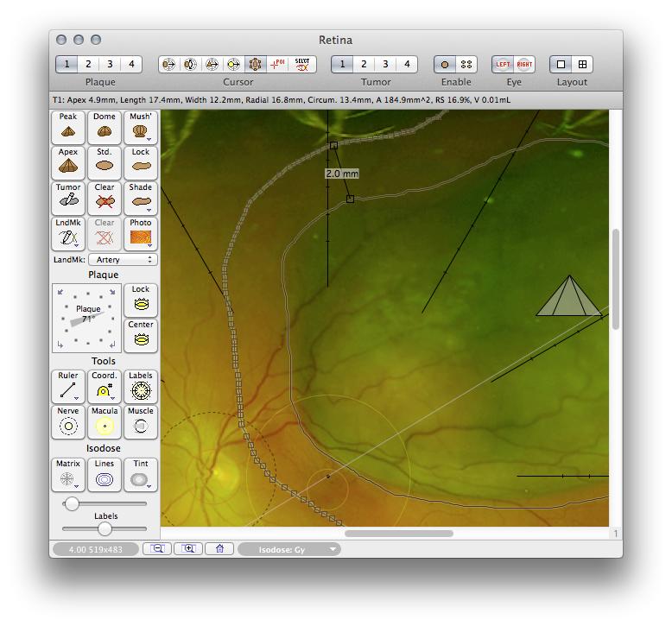
Task: Switch to the RIGHT eye
Action: [x=524, y=64]
